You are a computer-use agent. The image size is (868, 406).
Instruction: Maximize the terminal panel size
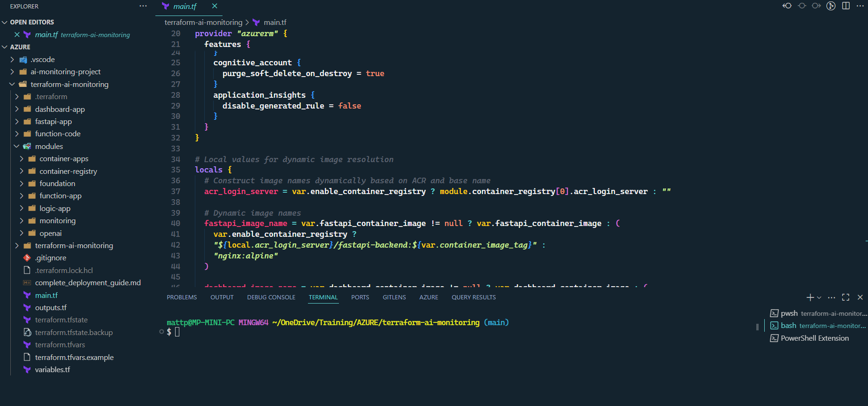[x=846, y=297]
